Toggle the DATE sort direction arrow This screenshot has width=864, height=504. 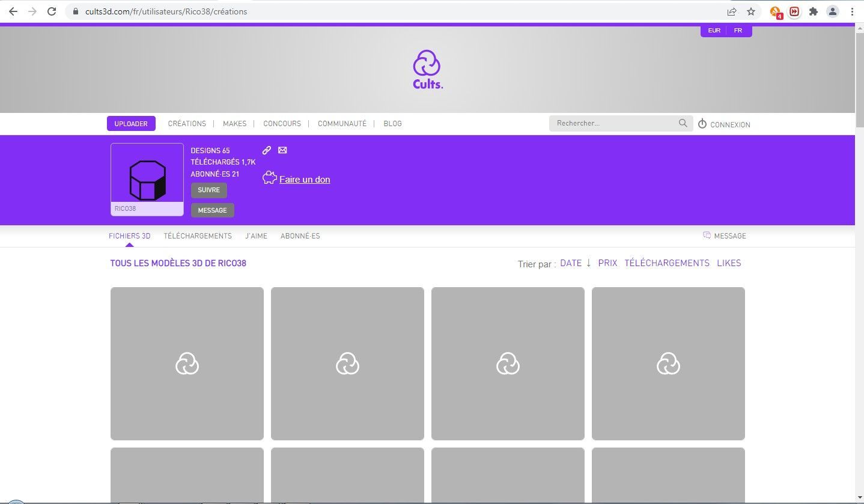[x=589, y=263]
